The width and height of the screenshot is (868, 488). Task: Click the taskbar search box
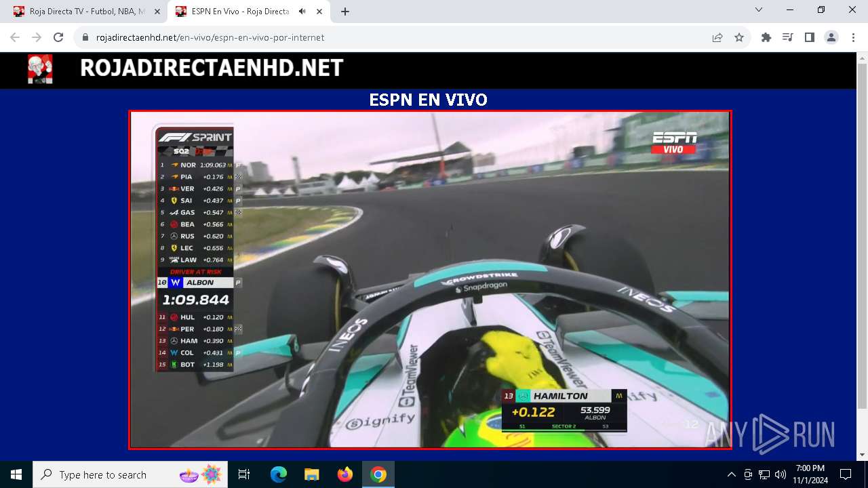click(130, 474)
